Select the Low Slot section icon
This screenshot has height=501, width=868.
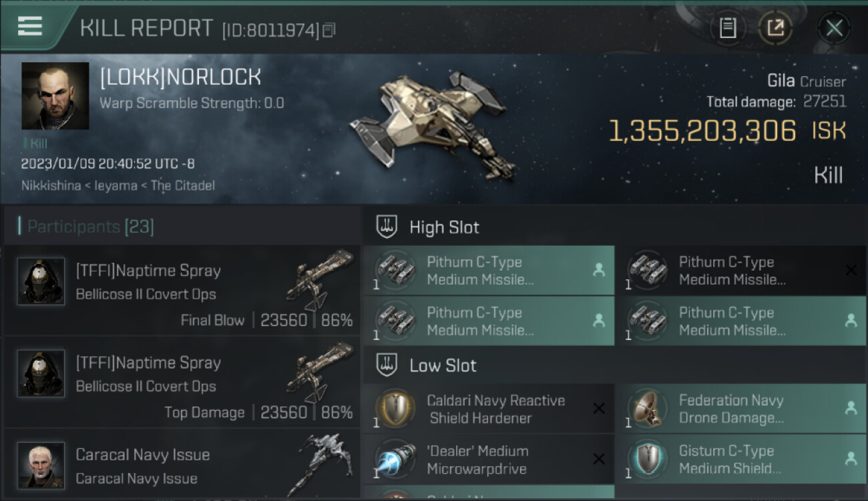pos(387,365)
